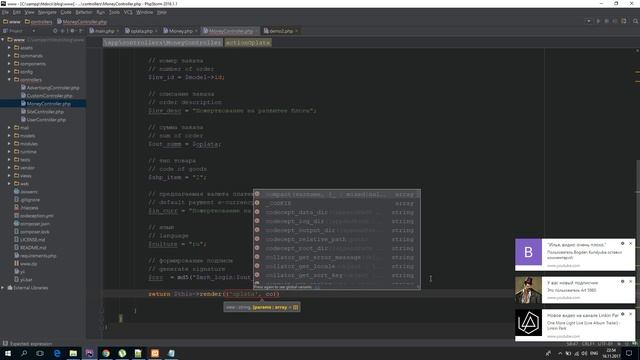Click the taskbar search icon
The width and height of the screenshot is (640, 360).
pos(24,353)
